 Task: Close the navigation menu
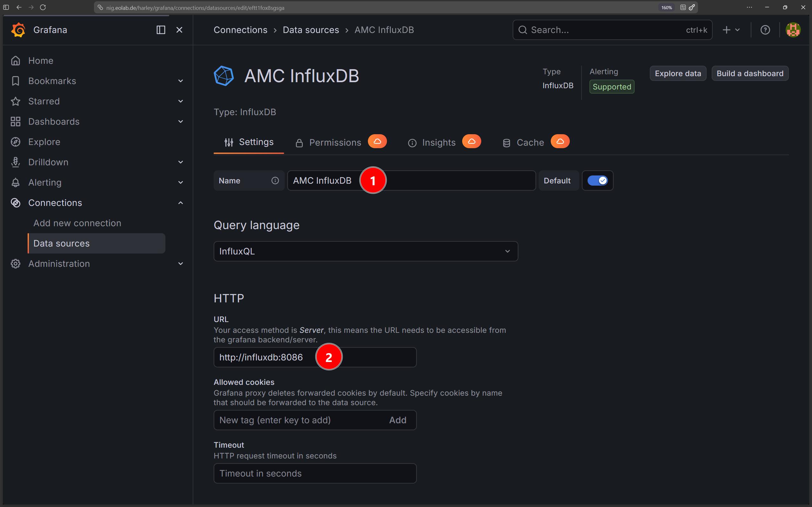[x=179, y=30]
